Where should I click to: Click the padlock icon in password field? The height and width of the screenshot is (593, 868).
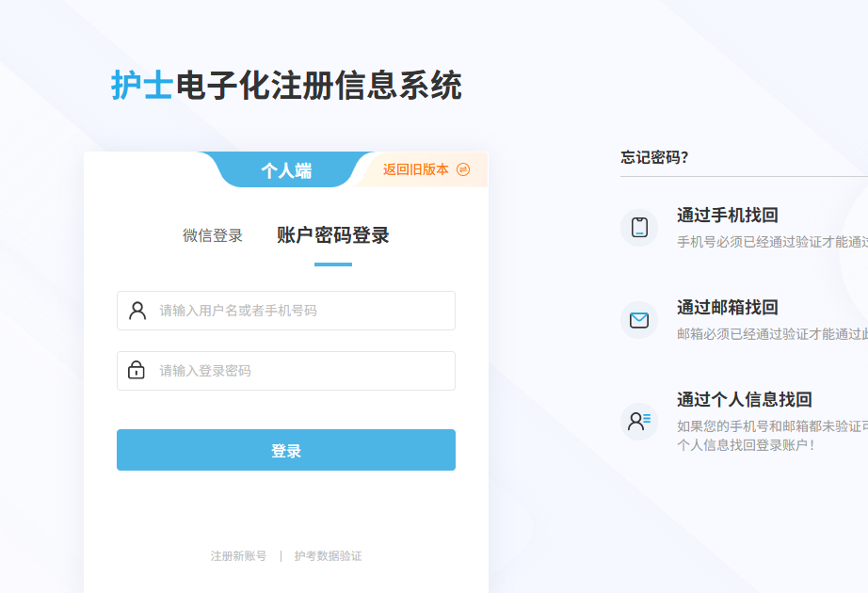(x=137, y=370)
